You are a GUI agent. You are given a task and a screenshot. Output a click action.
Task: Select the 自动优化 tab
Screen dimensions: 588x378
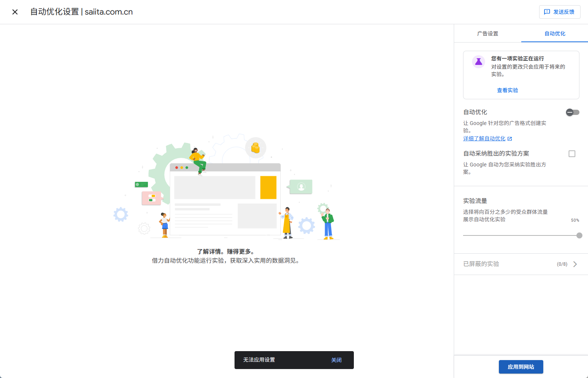pyautogui.click(x=554, y=34)
